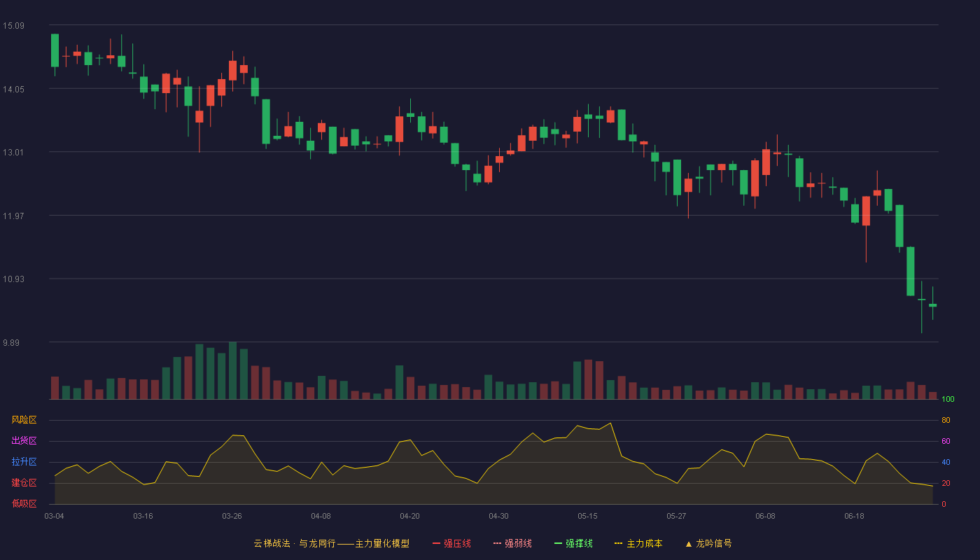Click the 05-15 date label
The height and width of the screenshot is (560, 980).
tap(587, 516)
